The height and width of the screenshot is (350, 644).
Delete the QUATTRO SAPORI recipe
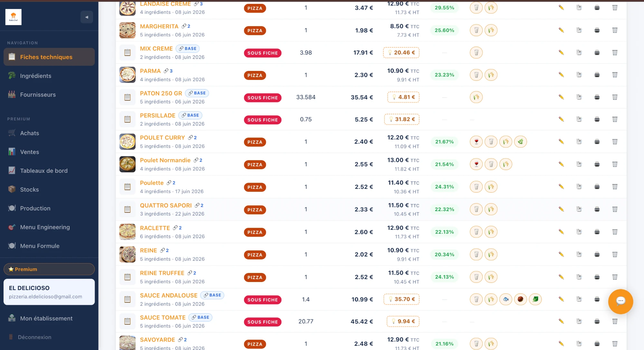click(615, 209)
